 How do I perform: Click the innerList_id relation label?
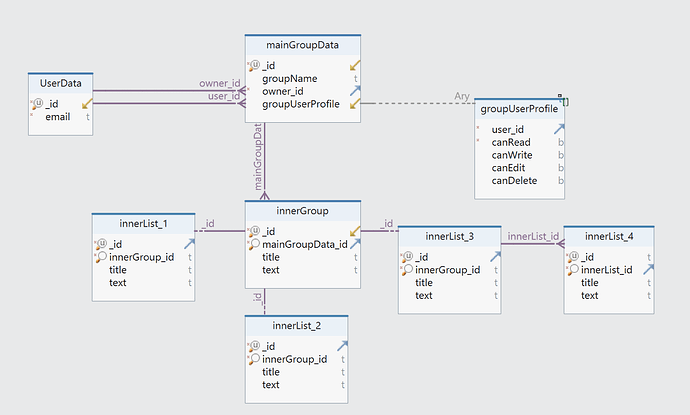(531, 237)
